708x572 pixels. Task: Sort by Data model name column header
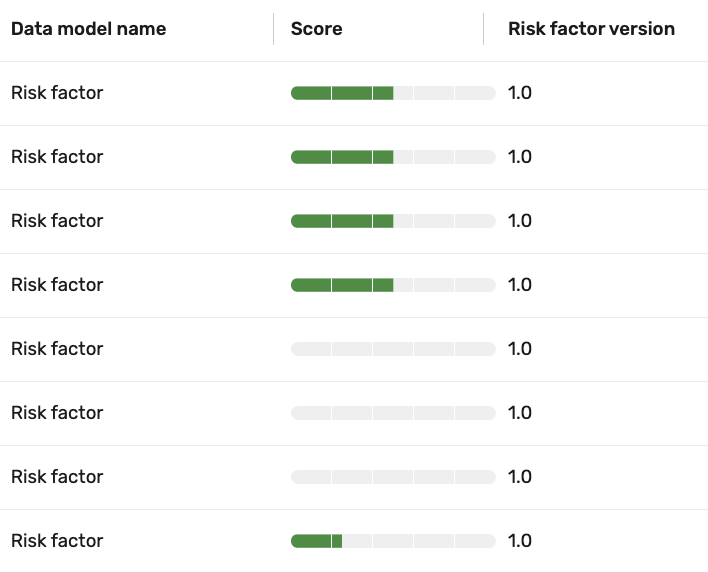pos(88,29)
